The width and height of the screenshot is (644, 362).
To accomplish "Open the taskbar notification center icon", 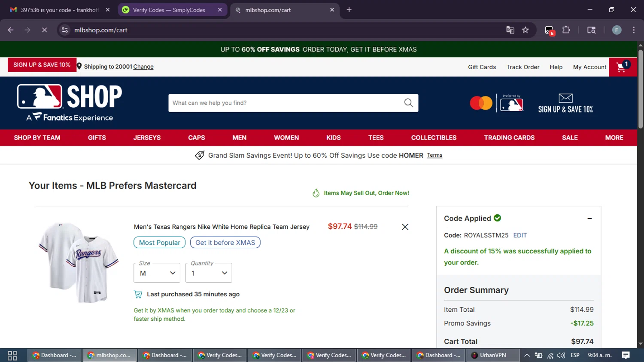I will coord(626,355).
